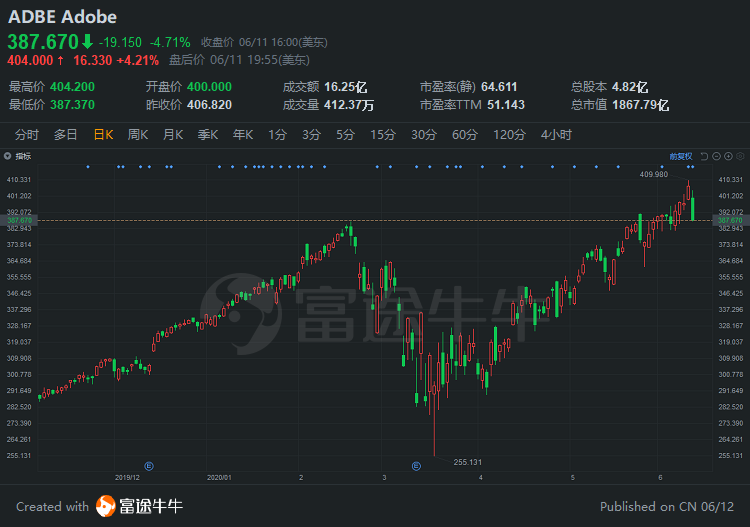Click the green 387.670 price tag on left axis
The height and width of the screenshot is (527, 750).
(x=19, y=220)
